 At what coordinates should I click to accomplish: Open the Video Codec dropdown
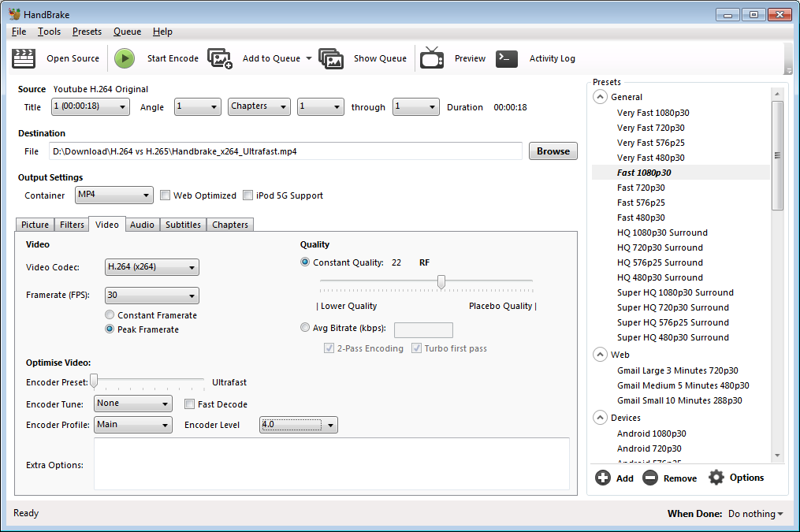151,267
